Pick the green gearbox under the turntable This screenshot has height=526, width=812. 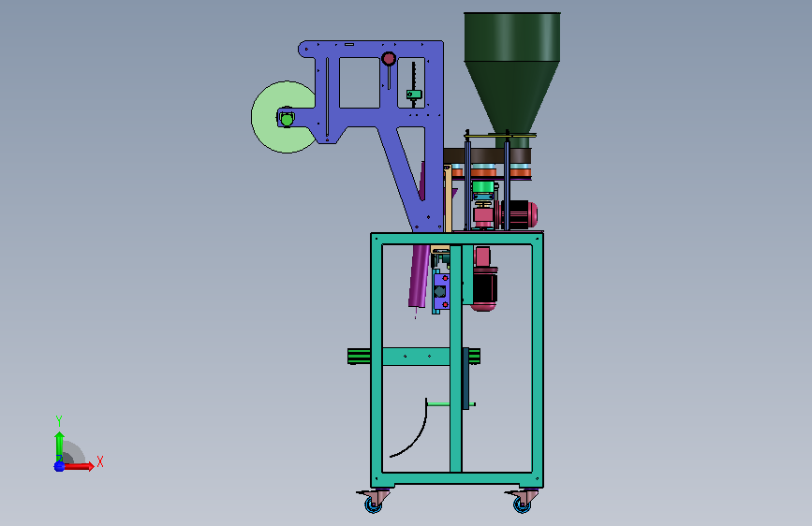[x=482, y=189]
